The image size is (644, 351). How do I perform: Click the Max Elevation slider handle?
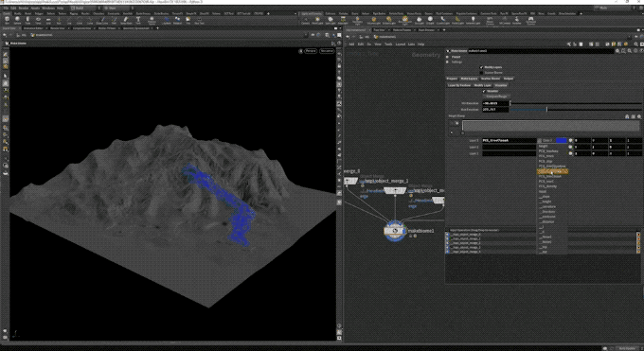click(x=546, y=110)
